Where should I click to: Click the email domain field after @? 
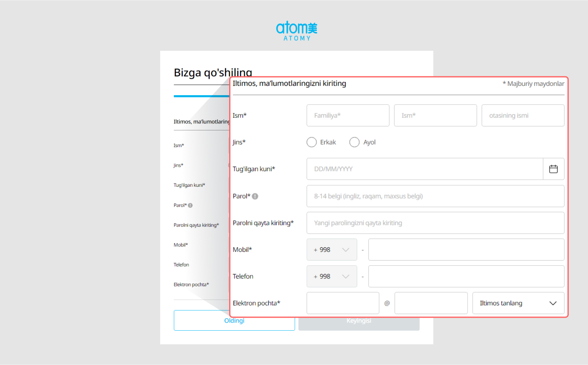(x=431, y=303)
